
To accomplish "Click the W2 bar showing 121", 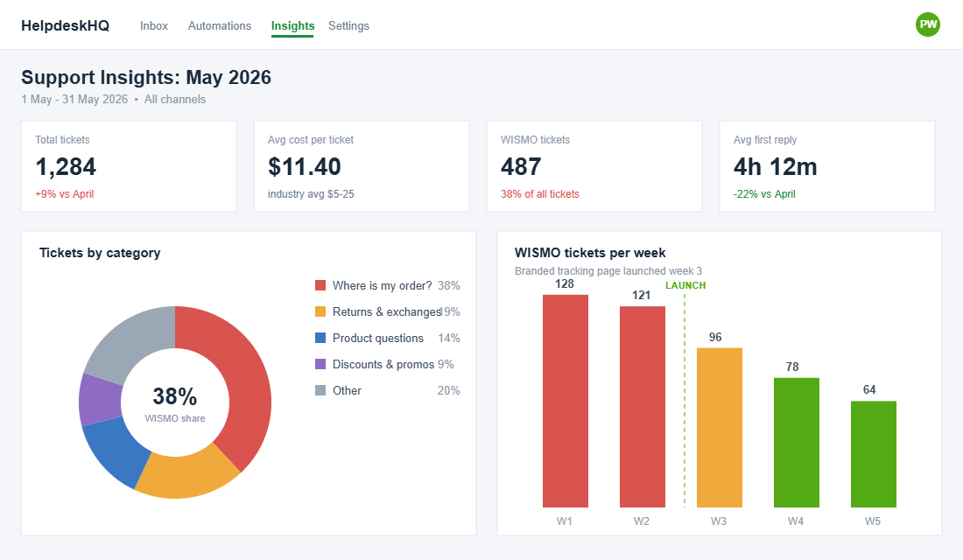I will (642, 407).
